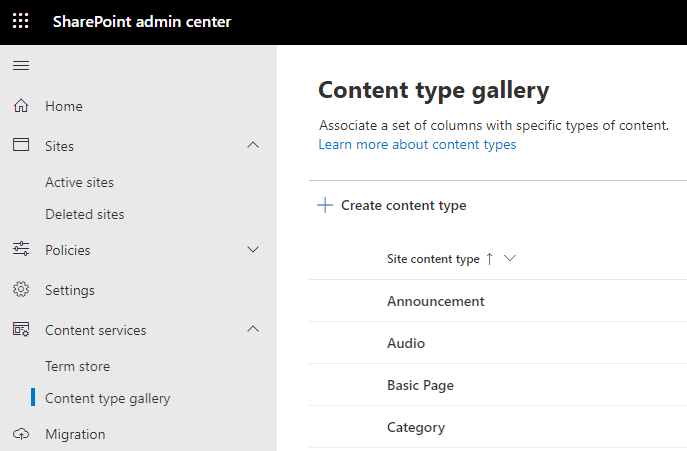Open Active sites page
Image resolution: width=687 pixels, height=451 pixels.
click(x=79, y=182)
